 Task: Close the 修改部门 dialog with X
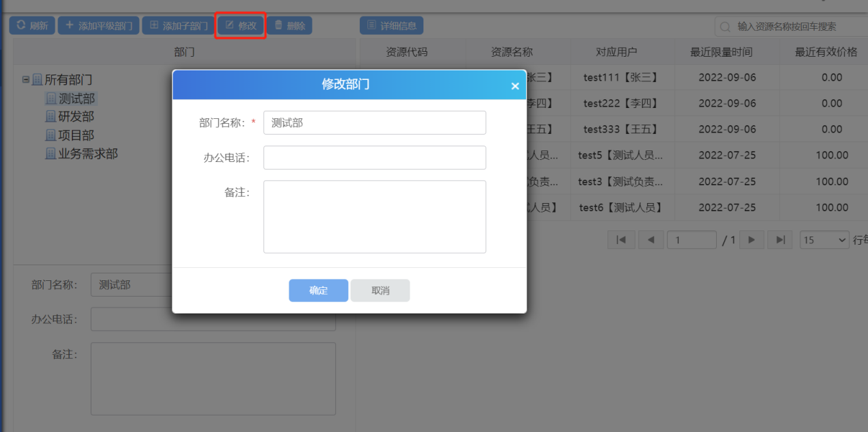coord(515,86)
